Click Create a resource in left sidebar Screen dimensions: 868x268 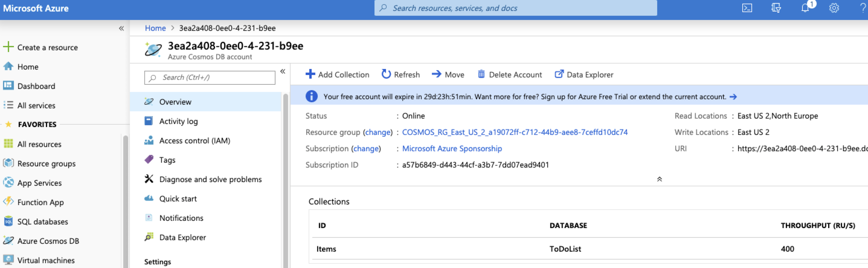coord(47,47)
